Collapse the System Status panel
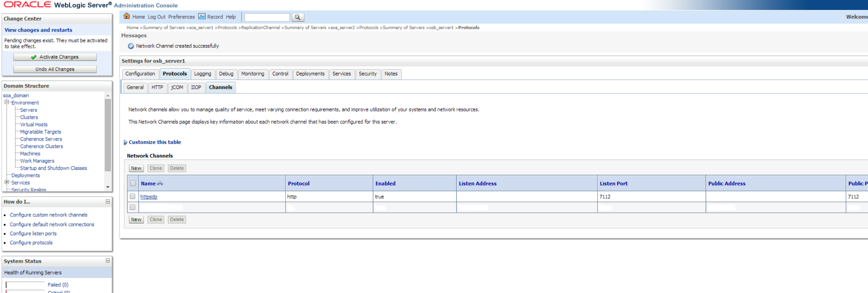The width and height of the screenshot is (868, 293). tap(108, 261)
